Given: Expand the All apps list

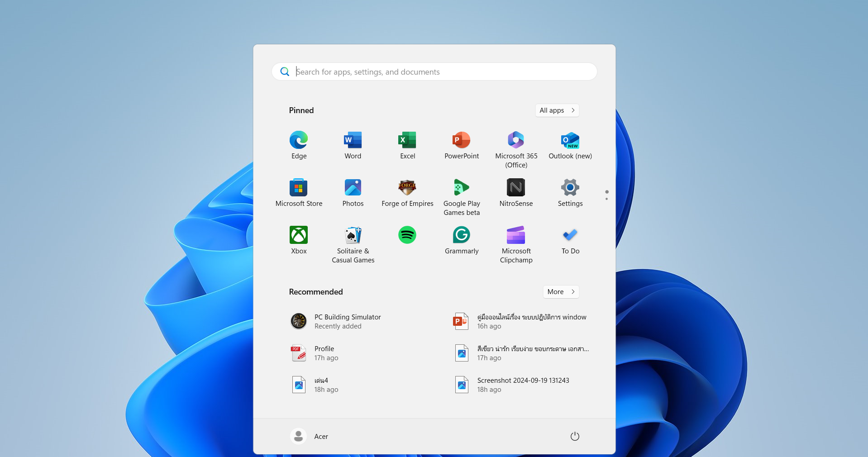Looking at the screenshot, I should (x=557, y=110).
